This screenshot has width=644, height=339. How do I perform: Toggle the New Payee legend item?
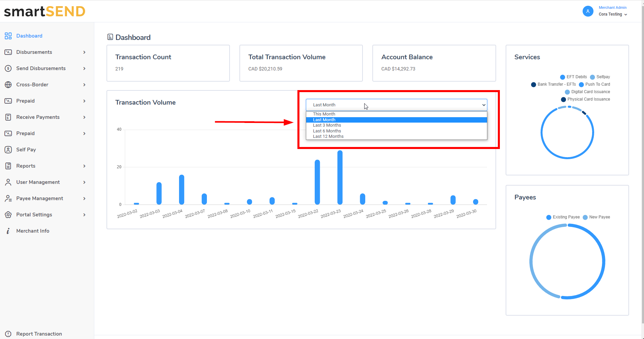[x=596, y=217]
